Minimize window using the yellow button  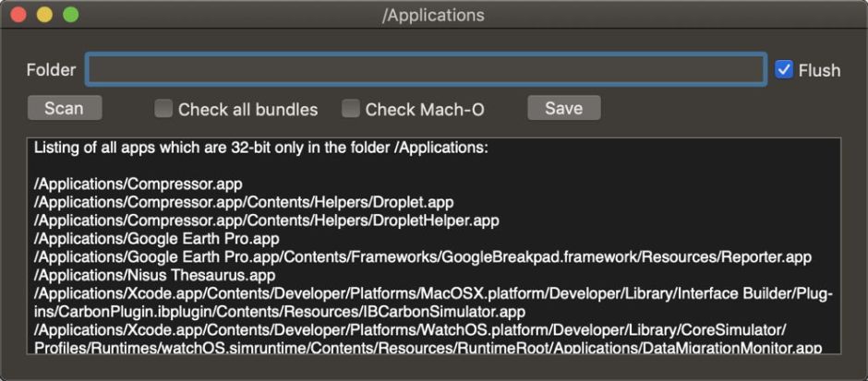44,16
